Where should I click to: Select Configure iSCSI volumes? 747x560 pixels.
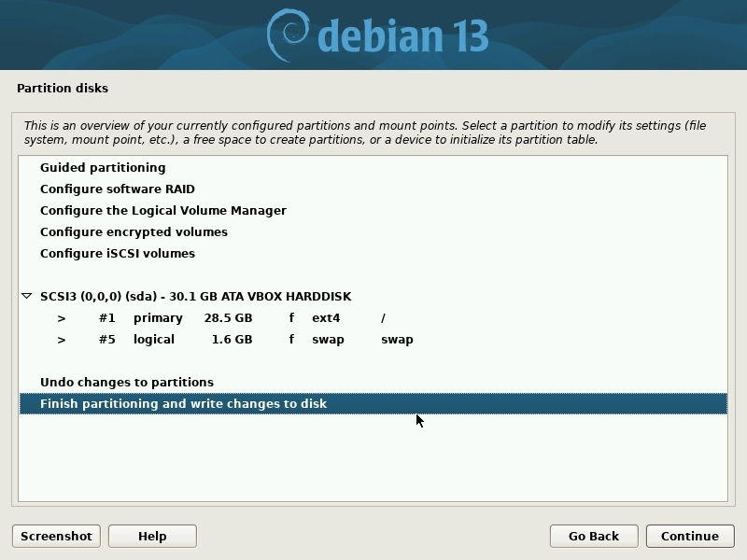coord(373,253)
